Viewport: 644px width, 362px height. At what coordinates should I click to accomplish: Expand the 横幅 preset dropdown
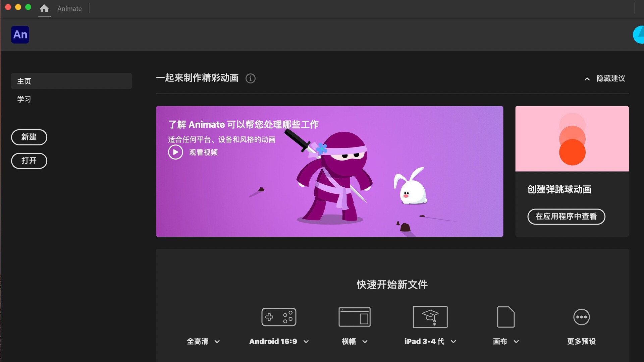click(365, 342)
